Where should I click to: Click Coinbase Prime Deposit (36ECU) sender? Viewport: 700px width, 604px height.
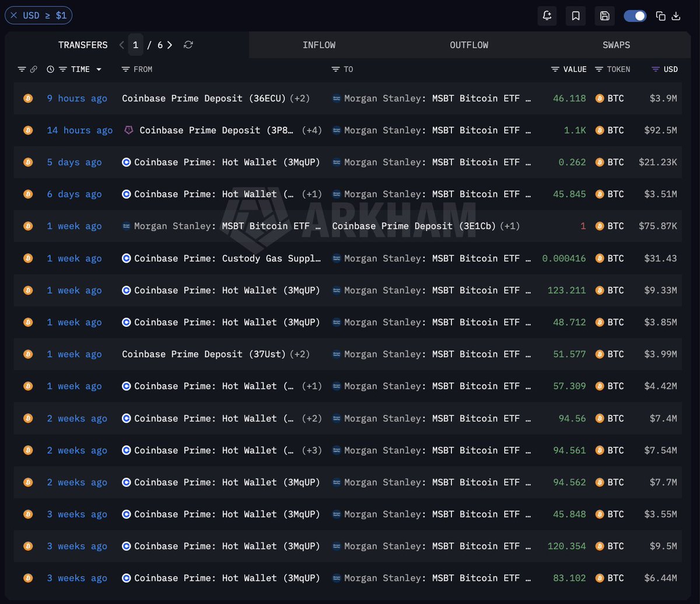click(204, 99)
